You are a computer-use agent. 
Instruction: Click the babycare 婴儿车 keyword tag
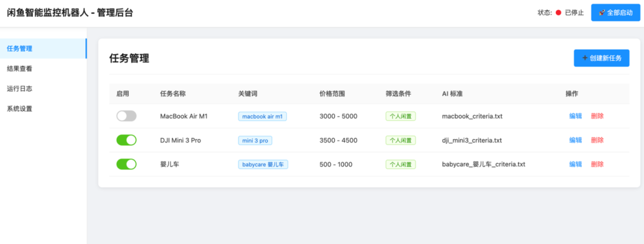tap(263, 165)
